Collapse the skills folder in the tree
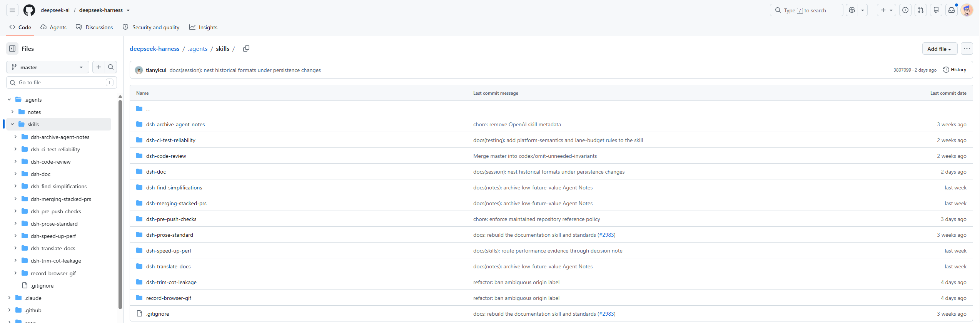The width and height of the screenshot is (980, 323). [x=12, y=124]
